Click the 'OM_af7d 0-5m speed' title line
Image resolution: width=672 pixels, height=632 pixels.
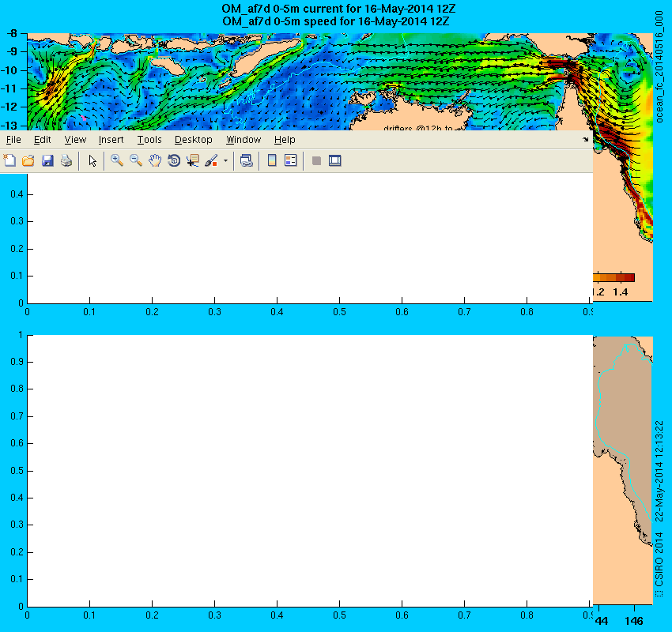335,21
